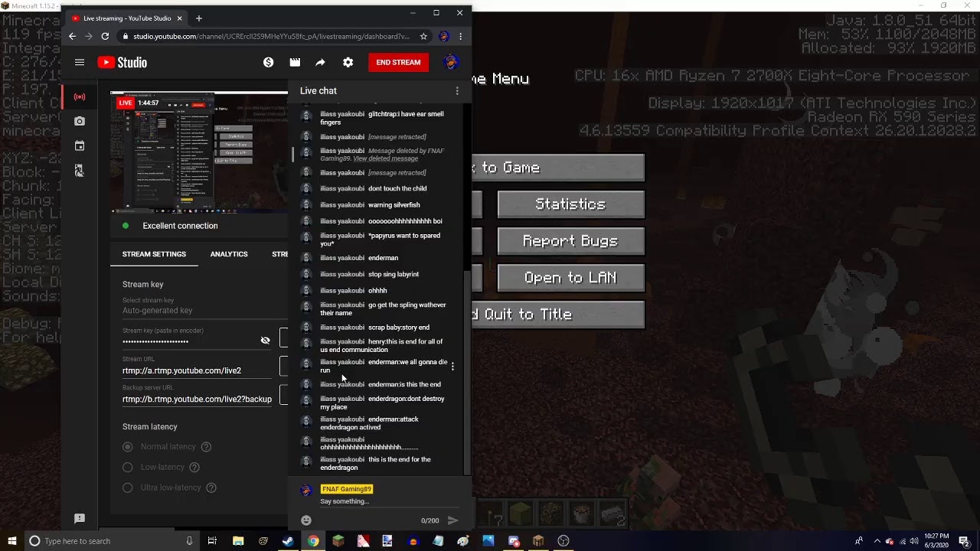Viewport: 980px width, 551px height.
Task: Click the Stream URL rtmp field
Action: [x=197, y=370]
